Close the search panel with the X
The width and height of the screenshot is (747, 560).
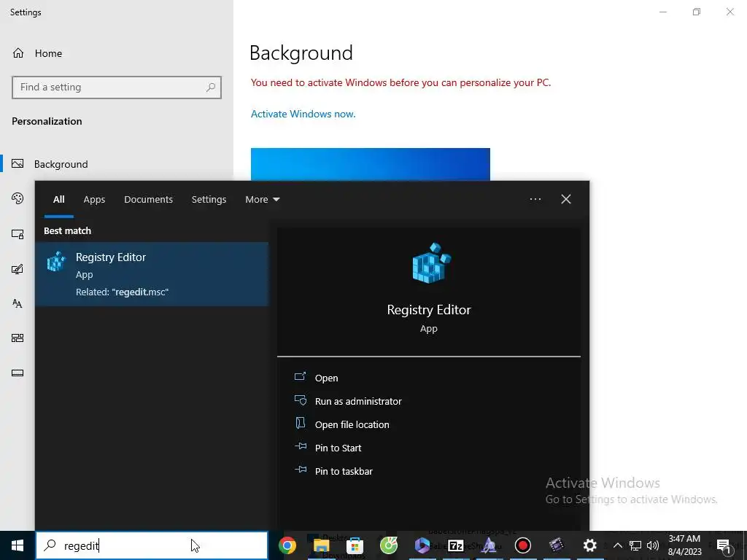pyautogui.click(x=565, y=199)
